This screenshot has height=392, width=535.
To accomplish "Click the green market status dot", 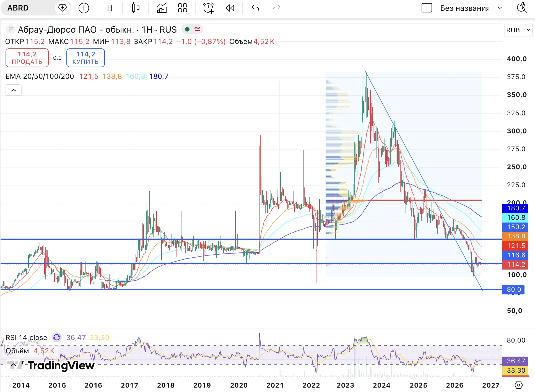I will click(x=187, y=29).
